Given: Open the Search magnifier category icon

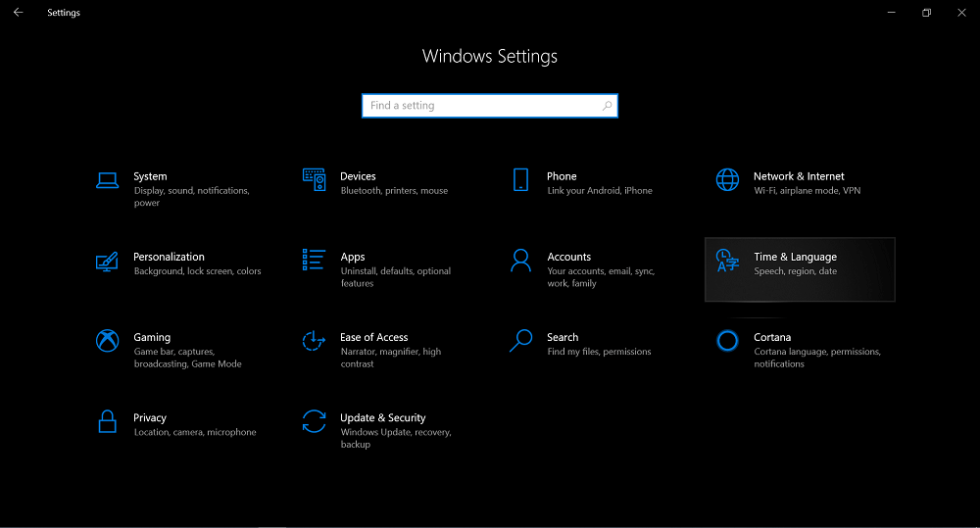Looking at the screenshot, I should pyautogui.click(x=520, y=341).
